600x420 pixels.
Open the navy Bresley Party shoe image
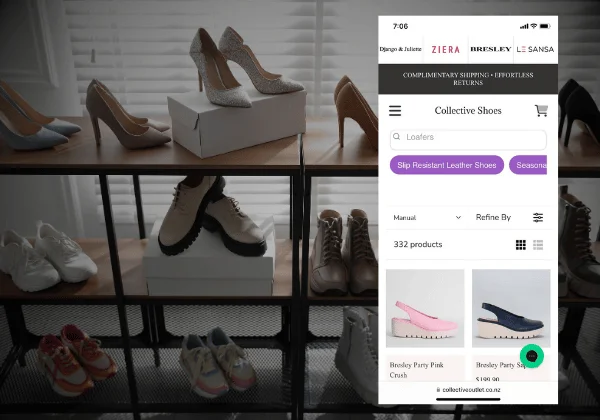click(510, 309)
